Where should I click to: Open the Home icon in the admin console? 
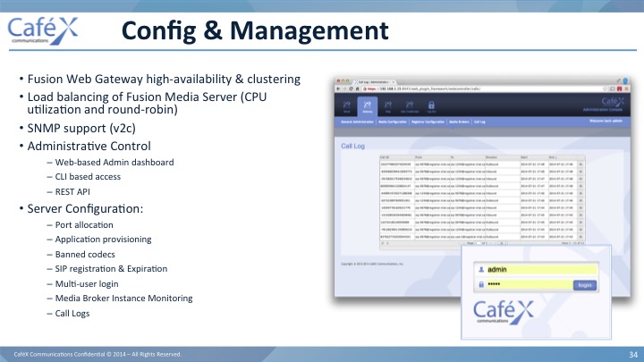click(x=347, y=106)
